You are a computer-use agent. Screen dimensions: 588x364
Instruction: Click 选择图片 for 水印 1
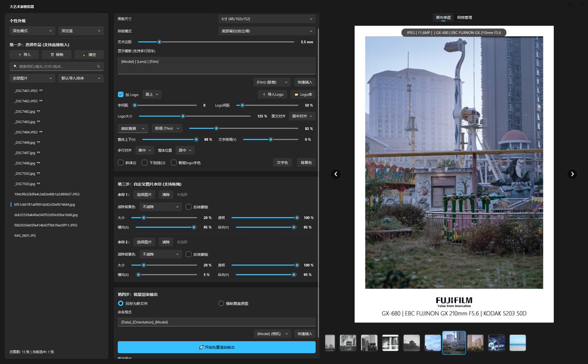pyautogui.click(x=144, y=194)
